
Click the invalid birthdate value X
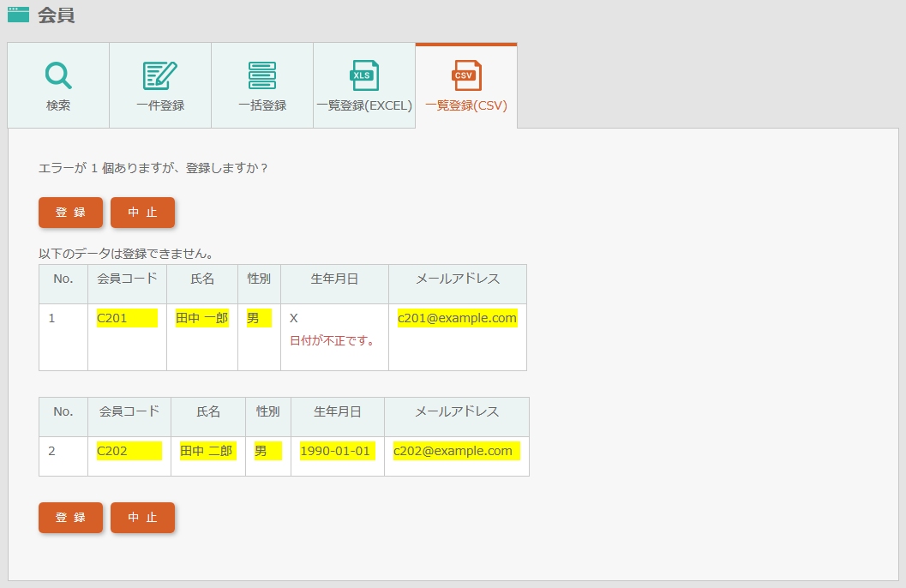point(293,318)
